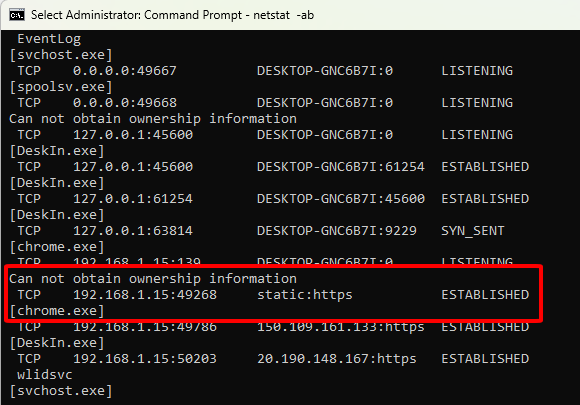This screenshot has width=580, height=405.
Task: Click local address '0.0.0.0:49667'
Action: pyautogui.click(x=125, y=71)
